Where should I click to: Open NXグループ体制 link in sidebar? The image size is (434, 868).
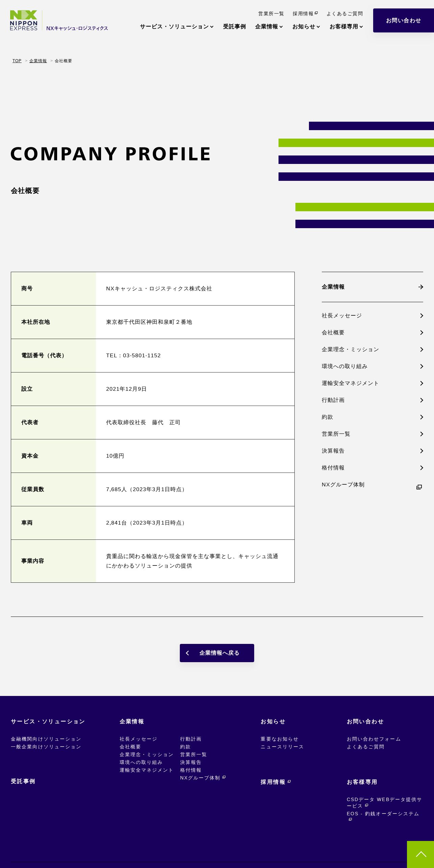click(343, 485)
